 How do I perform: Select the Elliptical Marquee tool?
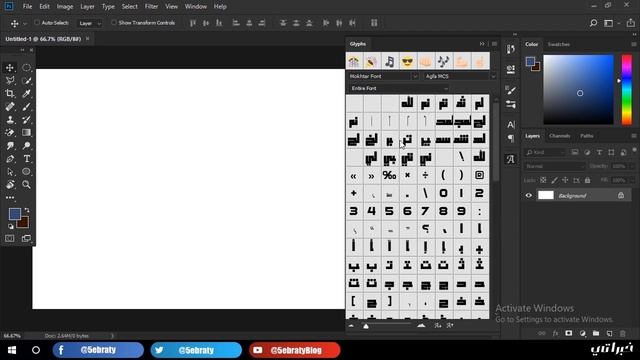tap(27, 68)
